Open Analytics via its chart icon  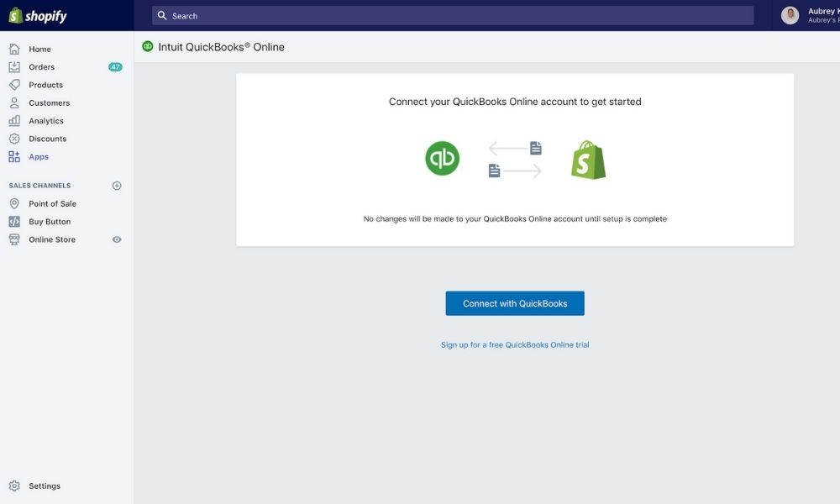13,120
